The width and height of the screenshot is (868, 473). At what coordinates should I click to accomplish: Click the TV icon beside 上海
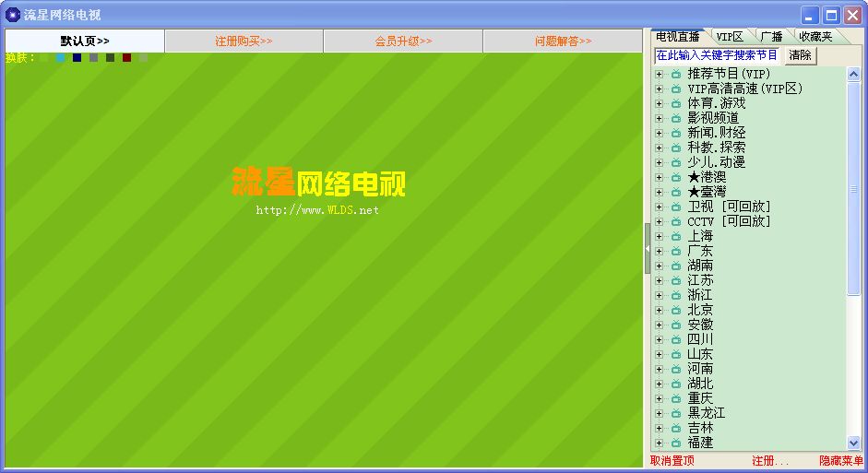click(676, 236)
